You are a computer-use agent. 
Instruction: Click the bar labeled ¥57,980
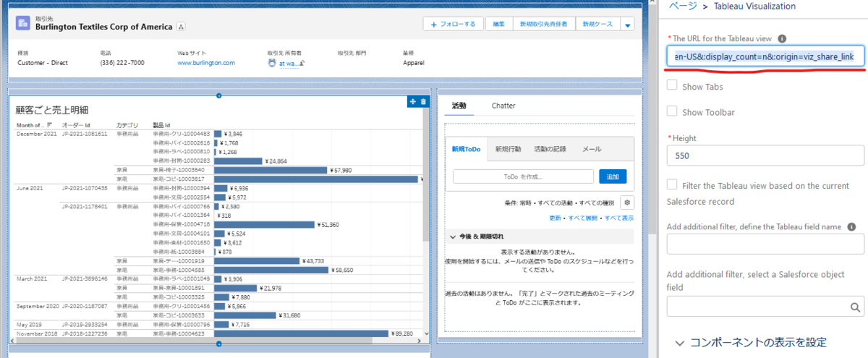point(271,170)
